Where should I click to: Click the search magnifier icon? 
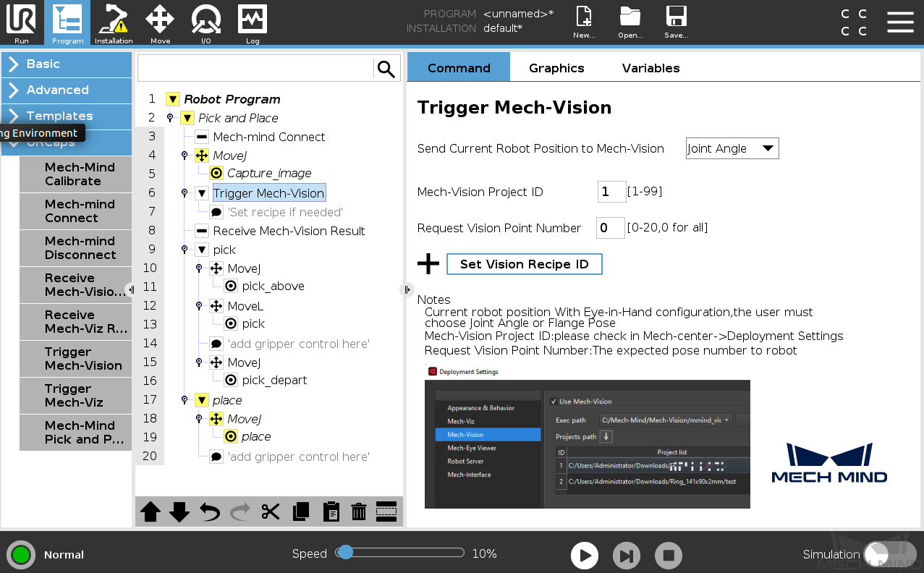[386, 69]
